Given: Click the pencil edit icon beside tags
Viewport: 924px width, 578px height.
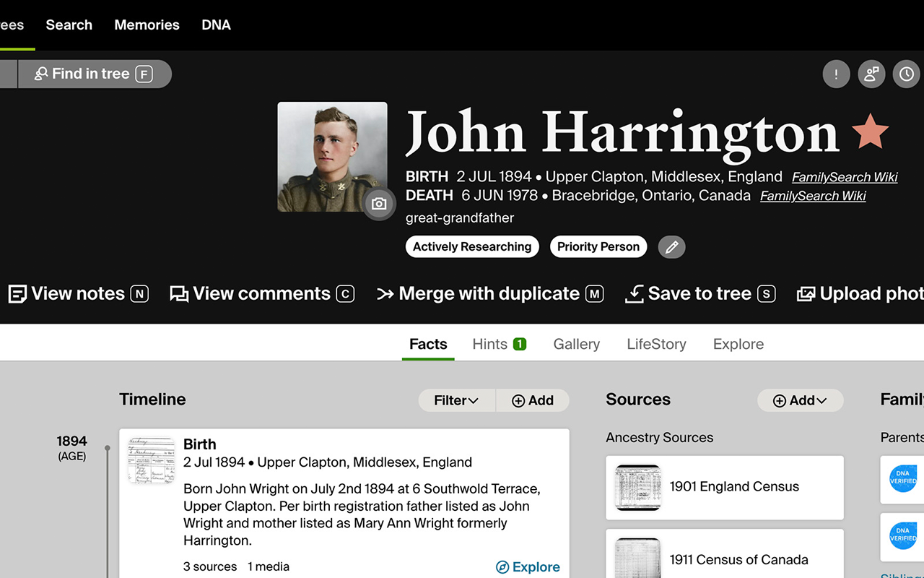Looking at the screenshot, I should click(x=672, y=247).
